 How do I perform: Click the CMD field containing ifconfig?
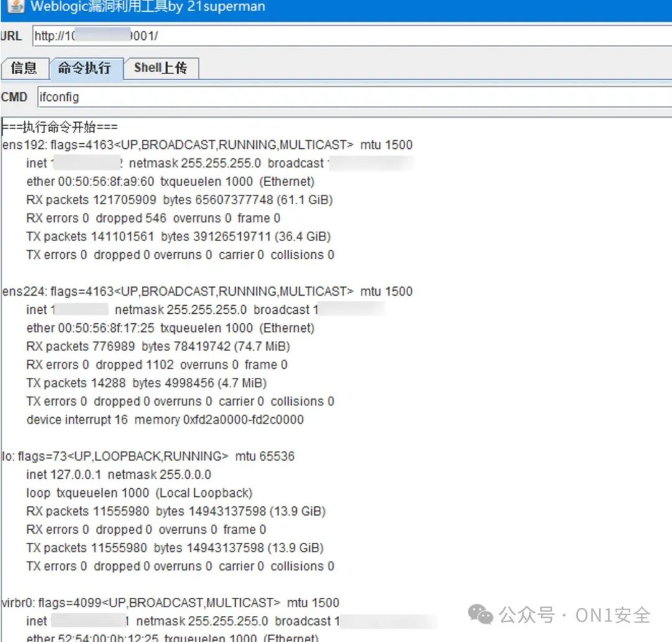coord(355,97)
